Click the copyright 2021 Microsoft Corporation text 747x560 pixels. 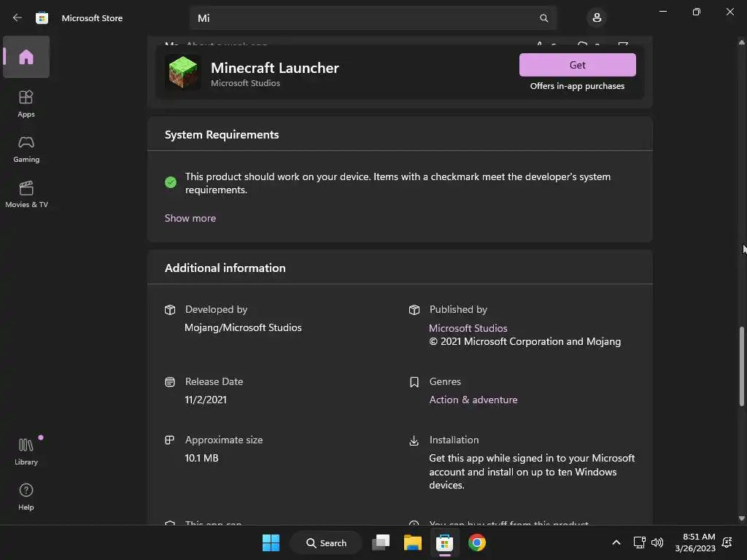coord(525,341)
